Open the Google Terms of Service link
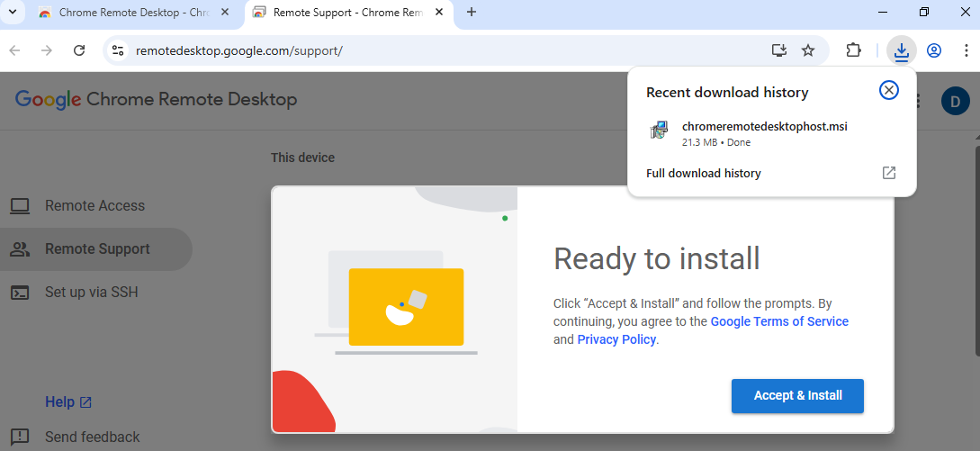This screenshot has height=451, width=980. pyautogui.click(x=779, y=321)
